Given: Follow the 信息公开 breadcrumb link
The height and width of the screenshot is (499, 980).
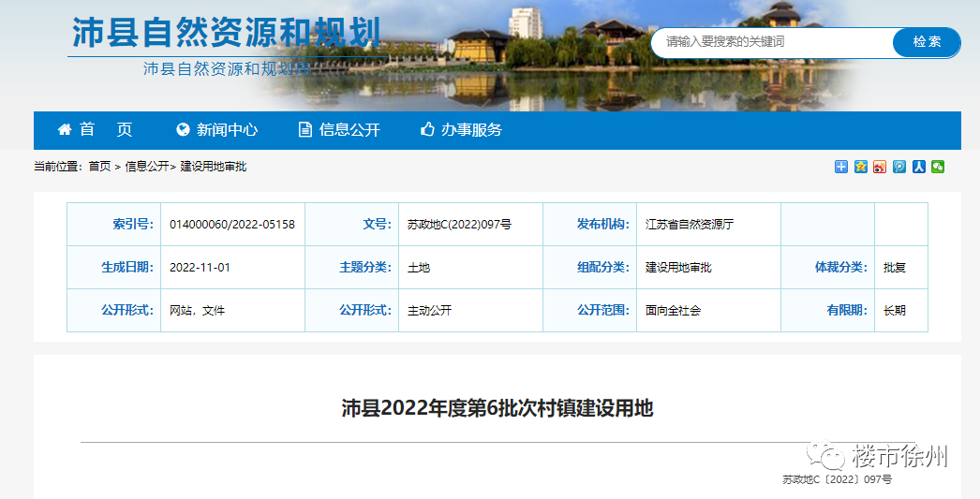Looking at the screenshot, I should (x=147, y=166).
